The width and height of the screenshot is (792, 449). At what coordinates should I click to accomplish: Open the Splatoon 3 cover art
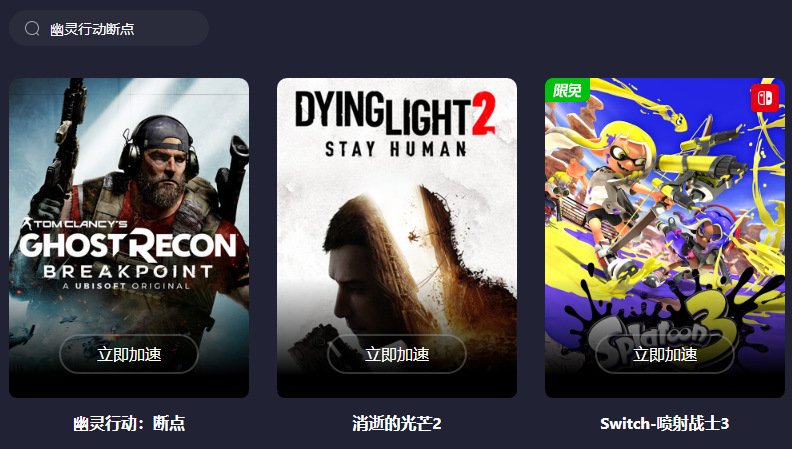click(665, 237)
